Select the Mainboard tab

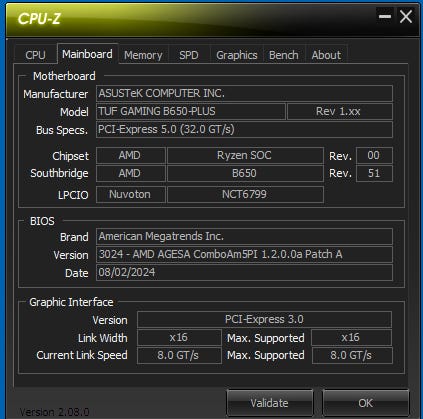(x=87, y=54)
